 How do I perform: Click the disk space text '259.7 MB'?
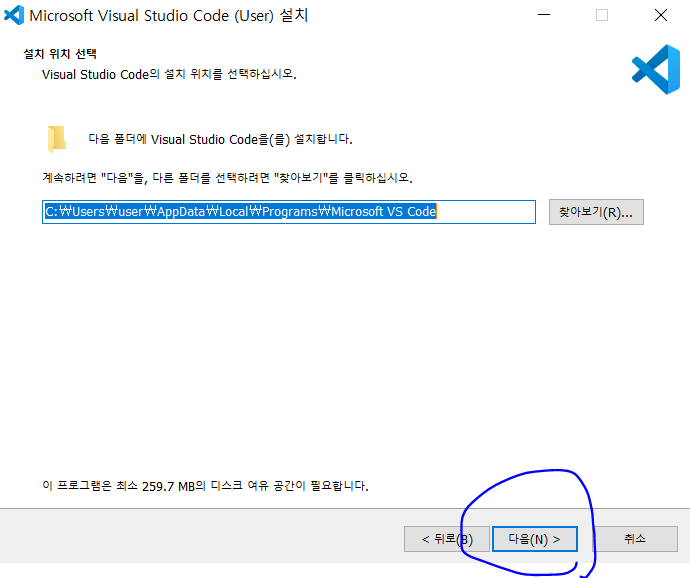(168, 486)
